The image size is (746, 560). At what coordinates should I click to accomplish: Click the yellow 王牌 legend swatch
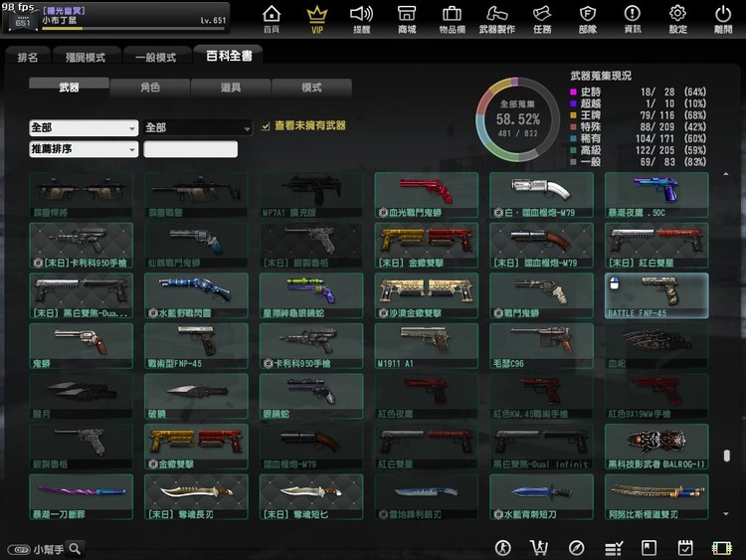(573, 115)
